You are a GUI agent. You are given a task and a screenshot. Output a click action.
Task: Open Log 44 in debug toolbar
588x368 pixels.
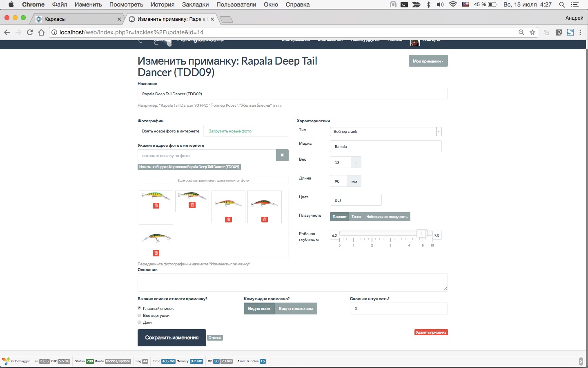click(142, 361)
